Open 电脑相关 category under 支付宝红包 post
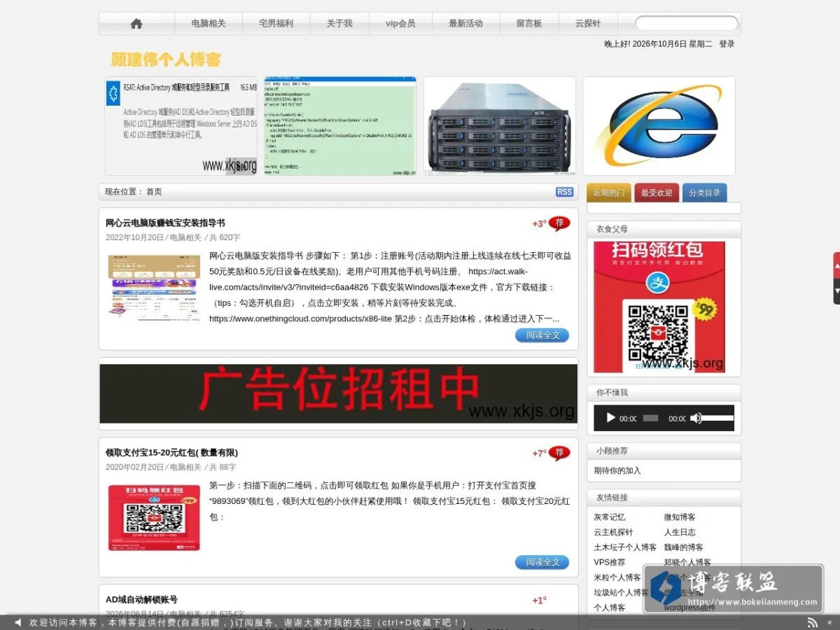840x630 pixels. point(185,468)
